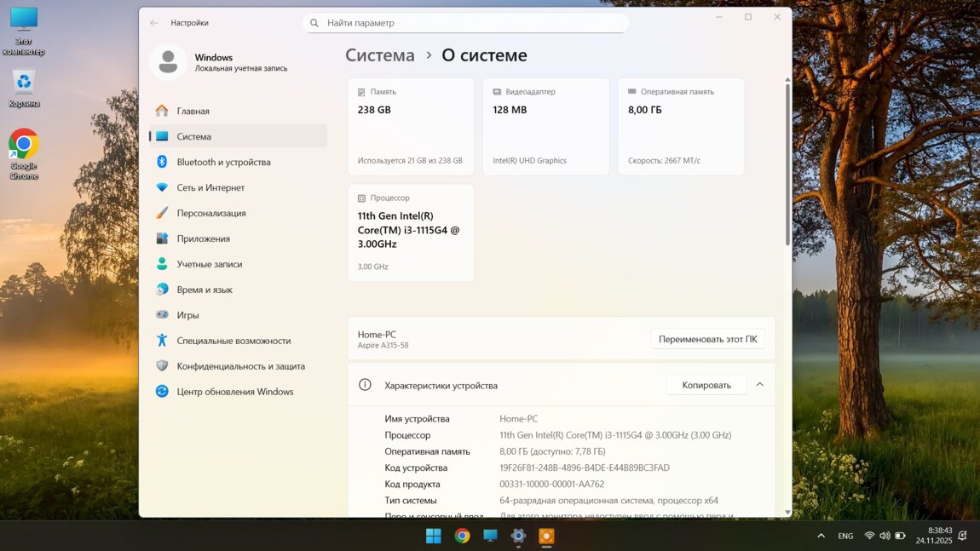Viewport: 980px width, 551px height.
Task: Open Bluetooth and devices settings
Action: [x=223, y=162]
